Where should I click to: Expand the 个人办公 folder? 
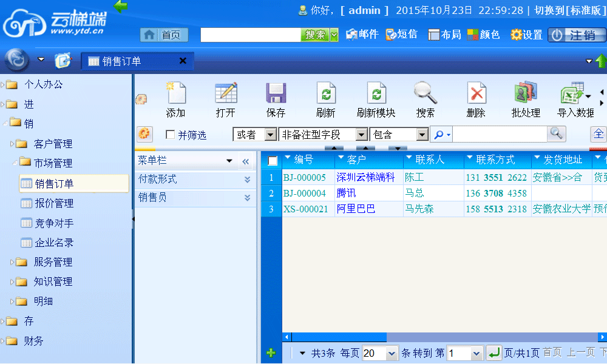2,84
